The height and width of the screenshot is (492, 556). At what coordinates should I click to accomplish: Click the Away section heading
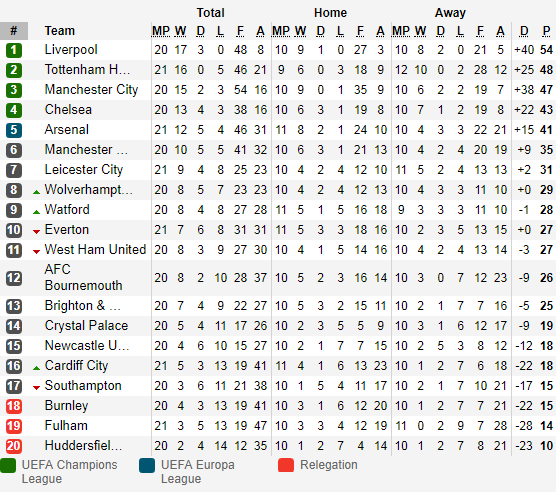point(450,13)
